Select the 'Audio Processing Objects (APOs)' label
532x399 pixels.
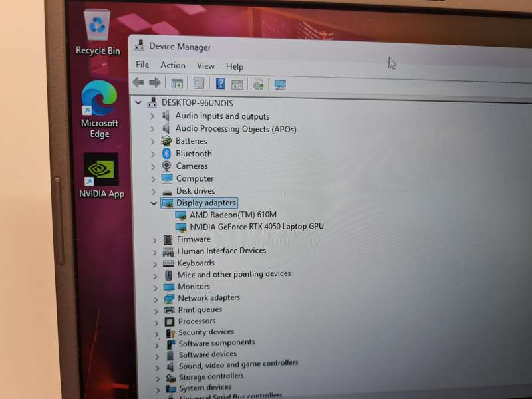pos(236,129)
